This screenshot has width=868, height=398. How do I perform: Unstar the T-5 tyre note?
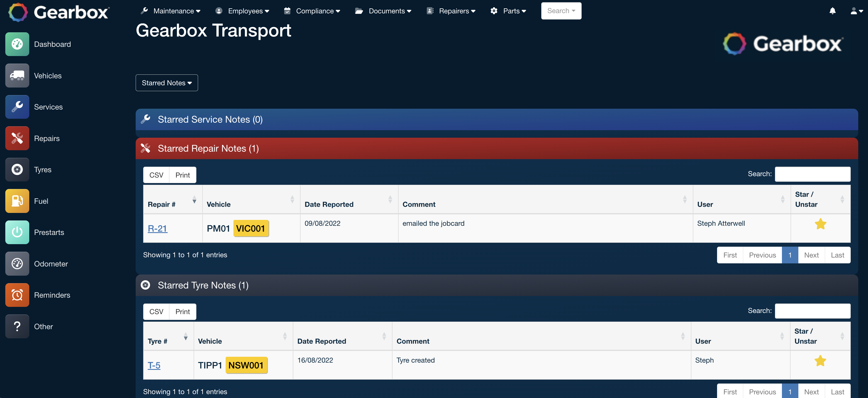coord(820,361)
